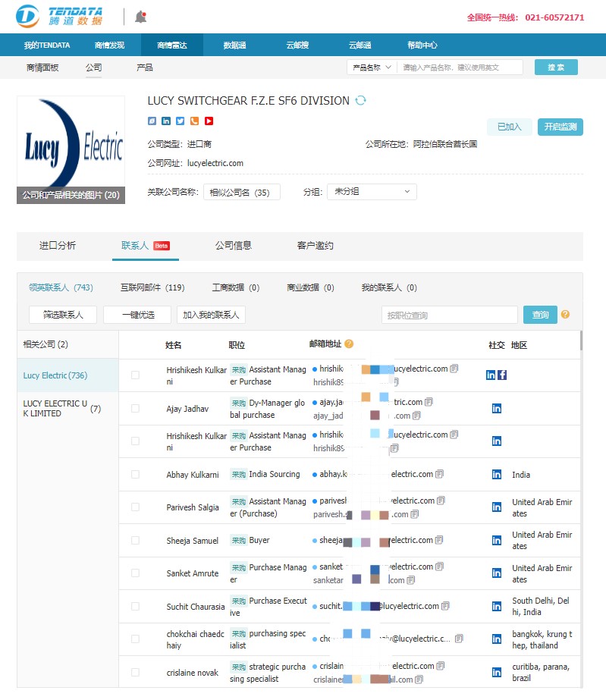
Task: Open the company phone icon
Action: 194,121
